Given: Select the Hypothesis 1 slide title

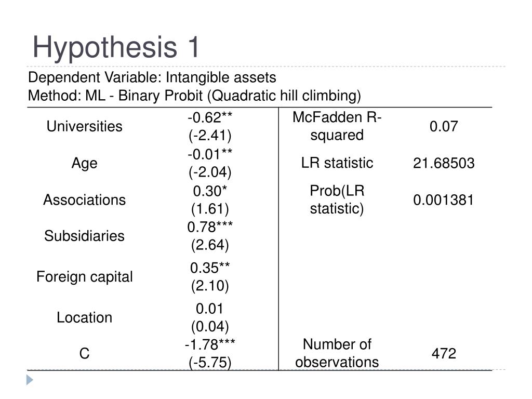Looking at the screenshot, I should coord(116,47).
